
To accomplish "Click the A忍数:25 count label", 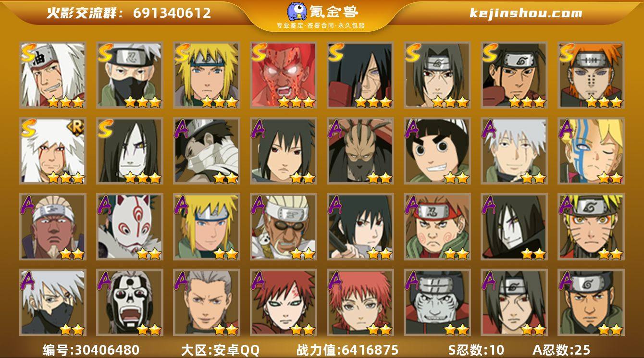I will [x=561, y=350].
